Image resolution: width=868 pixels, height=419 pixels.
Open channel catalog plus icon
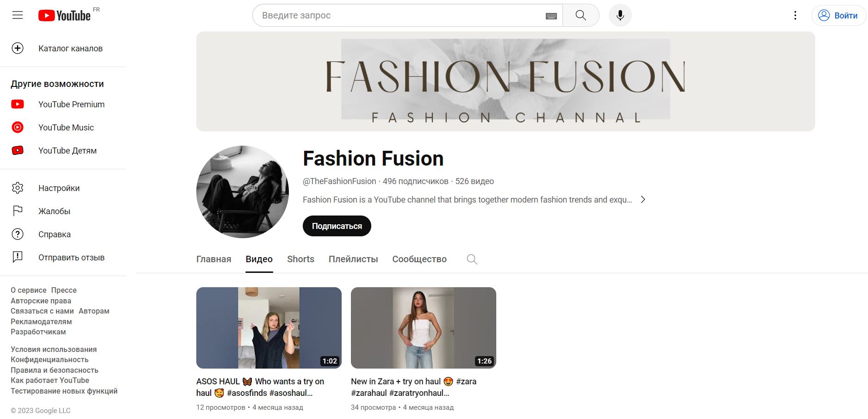point(18,49)
